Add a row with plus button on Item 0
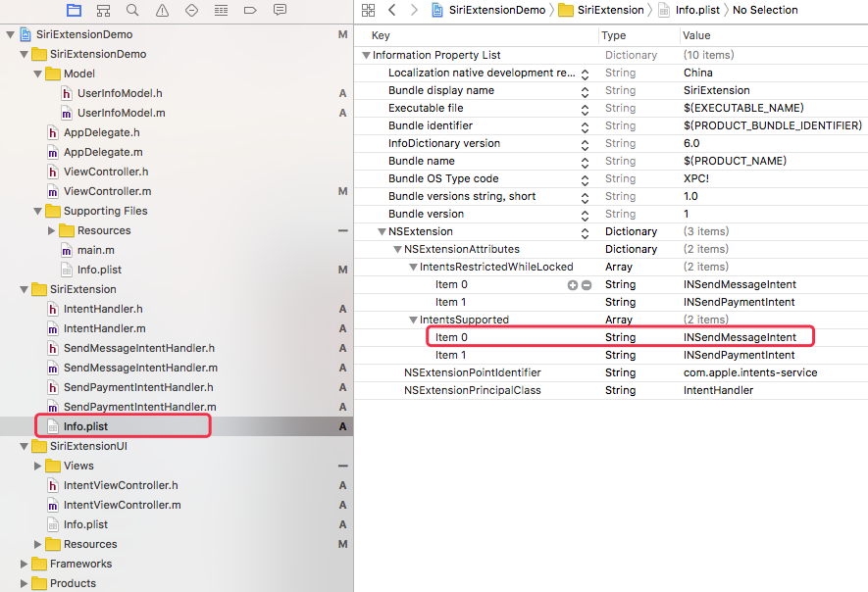Viewport: 868px width, 592px height. tap(573, 284)
